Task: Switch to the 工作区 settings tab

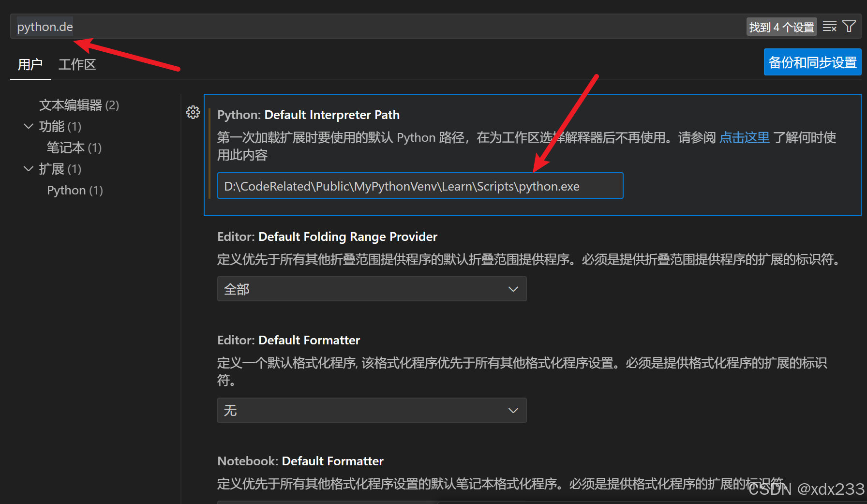Action: click(x=77, y=64)
